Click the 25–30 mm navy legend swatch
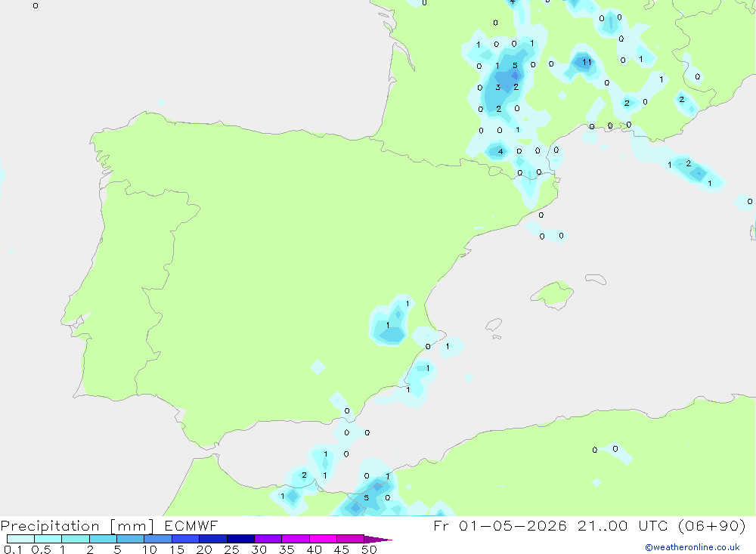This screenshot has height=554, width=756. point(240,539)
